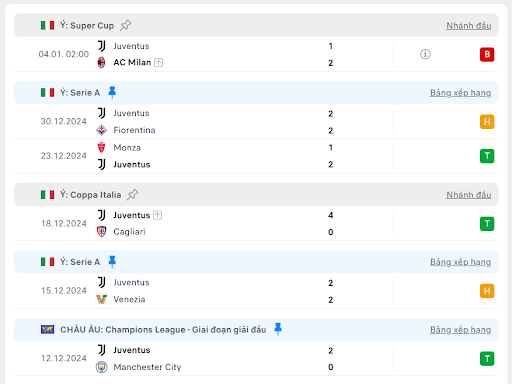The image size is (512, 384).
Task: Click the Manchester City club crest
Action: [x=101, y=367]
